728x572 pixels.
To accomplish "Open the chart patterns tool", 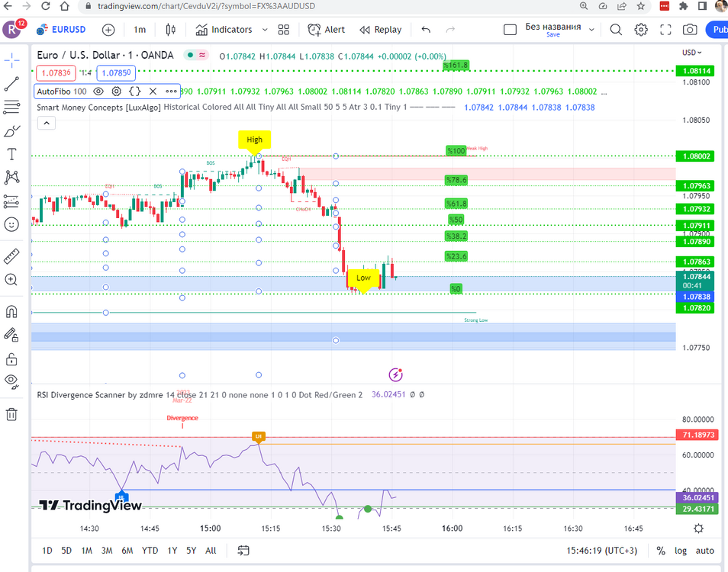I will (11, 177).
